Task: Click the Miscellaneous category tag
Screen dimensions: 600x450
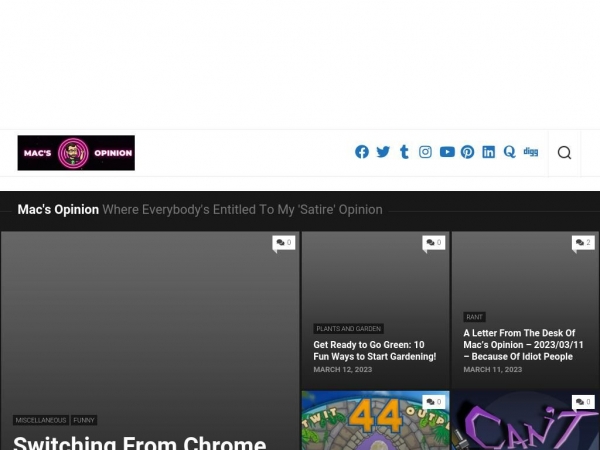Action: pyautogui.click(x=41, y=420)
